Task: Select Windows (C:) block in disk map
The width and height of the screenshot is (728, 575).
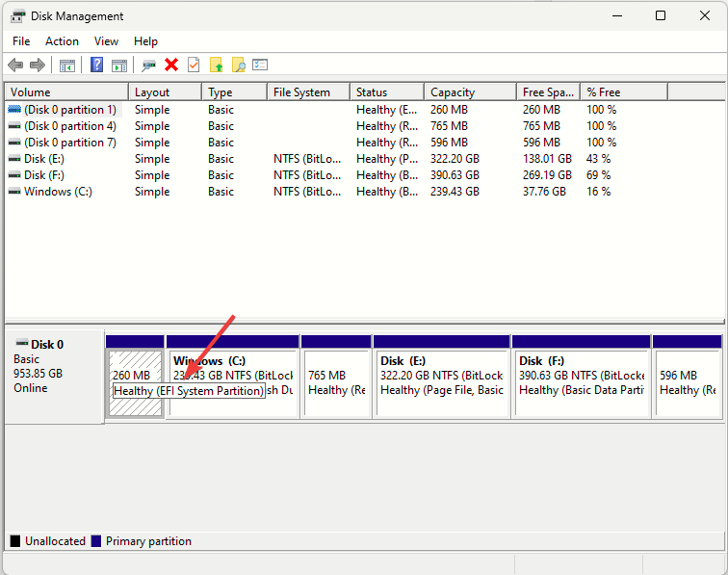Action: point(233,377)
